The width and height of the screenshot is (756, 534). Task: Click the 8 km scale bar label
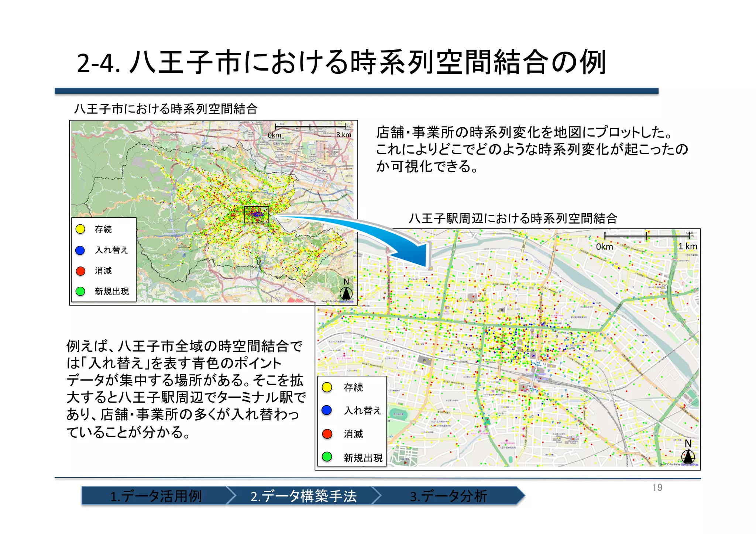pos(343,135)
